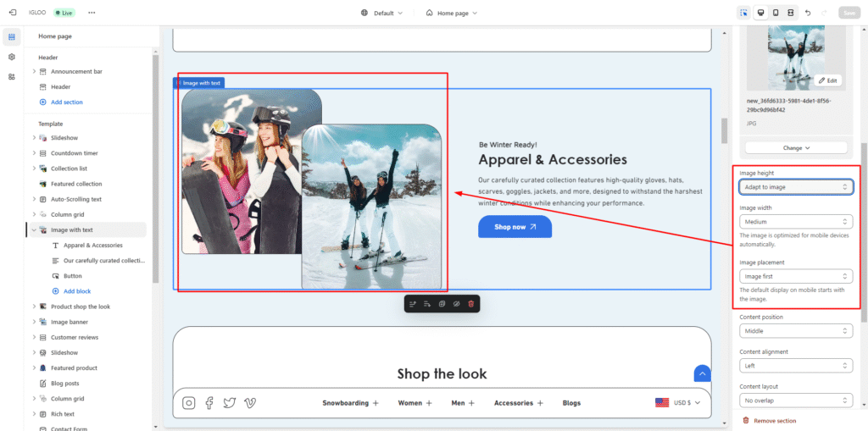Hide section via crossed-eye toolbar icon
This screenshot has height=431, width=868.
coord(456,303)
